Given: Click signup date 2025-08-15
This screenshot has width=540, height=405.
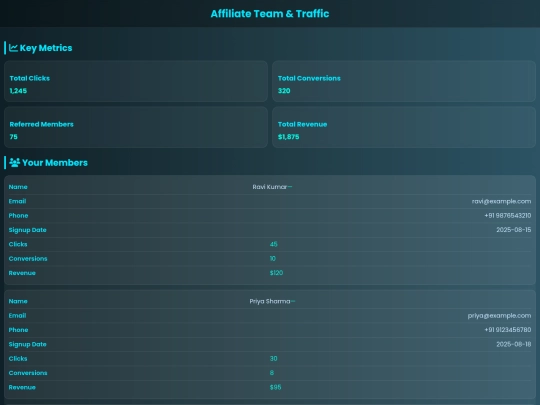Looking at the screenshot, I should click(x=514, y=230).
